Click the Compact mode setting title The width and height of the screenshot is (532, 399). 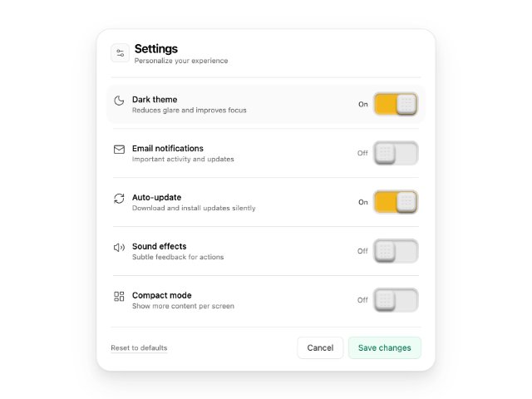click(x=162, y=295)
